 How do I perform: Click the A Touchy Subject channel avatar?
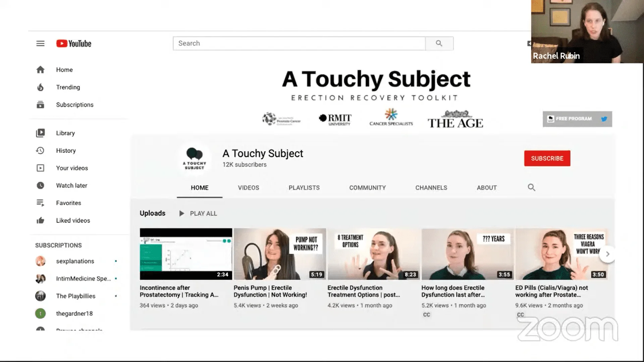(x=194, y=158)
